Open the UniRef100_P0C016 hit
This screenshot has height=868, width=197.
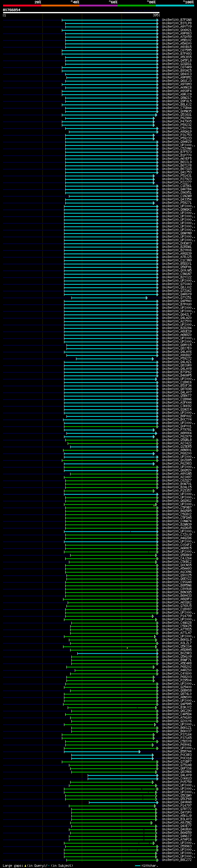[177, 758]
